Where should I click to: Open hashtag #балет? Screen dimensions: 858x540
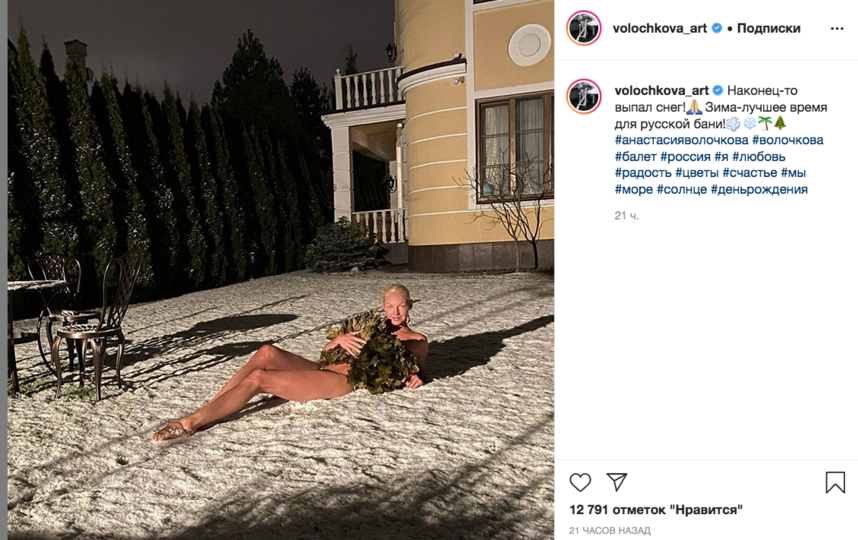[635, 156]
